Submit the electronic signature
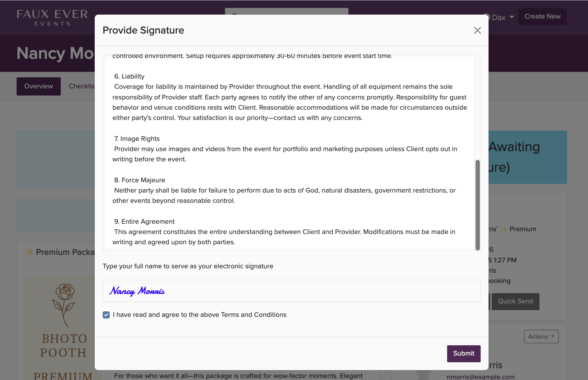 tap(463, 354)
